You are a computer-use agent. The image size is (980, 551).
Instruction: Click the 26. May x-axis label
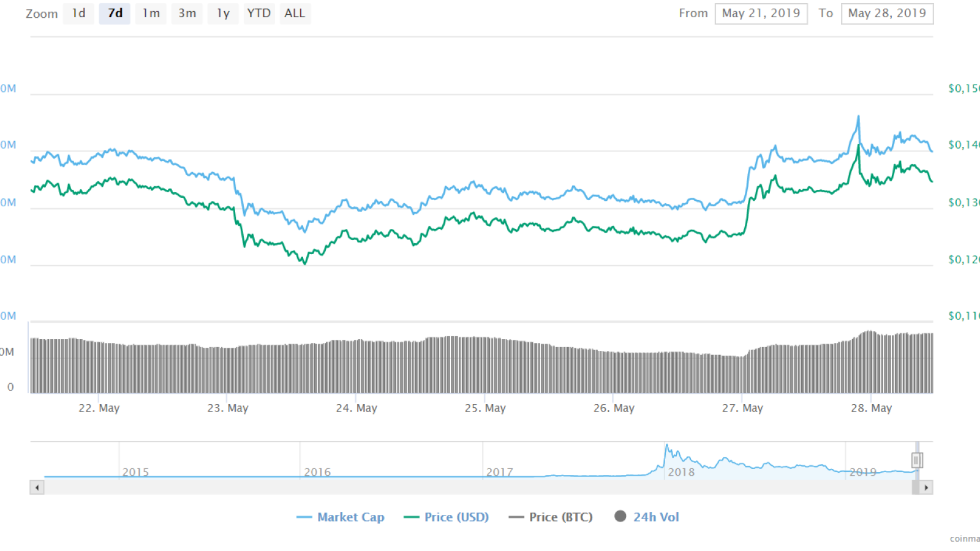pos(614,408)
